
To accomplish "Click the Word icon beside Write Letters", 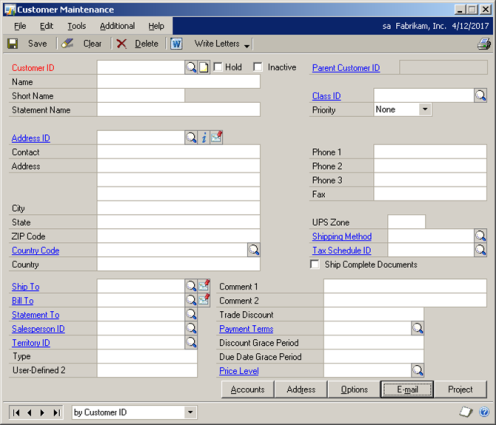I will (176, 44).
